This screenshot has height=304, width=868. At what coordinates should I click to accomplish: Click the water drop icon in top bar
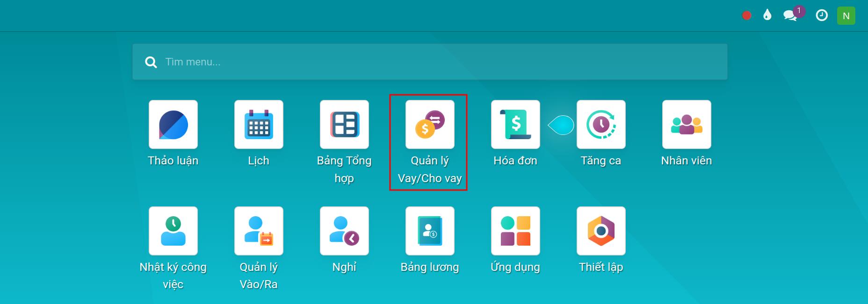[767, 15]
